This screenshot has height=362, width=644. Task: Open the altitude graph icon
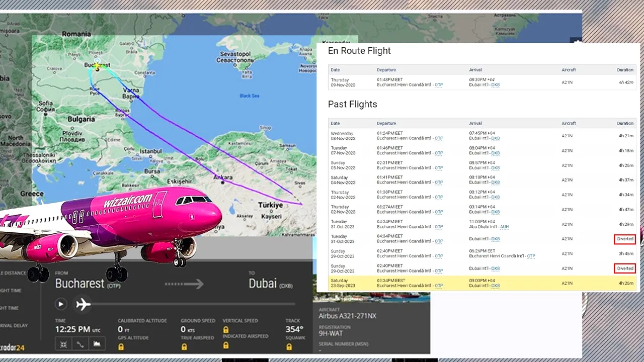coord(97,343)
